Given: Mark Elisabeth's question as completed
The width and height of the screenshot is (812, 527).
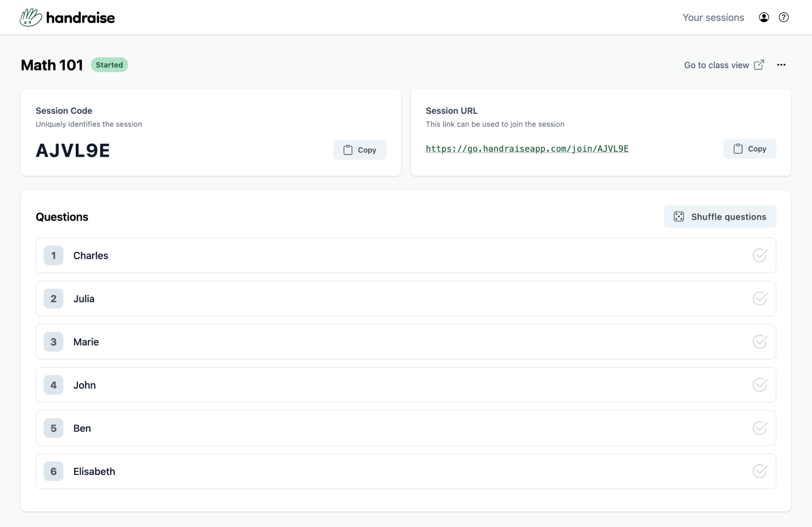Looking at the screenshot, I should [x=760, y=471].
